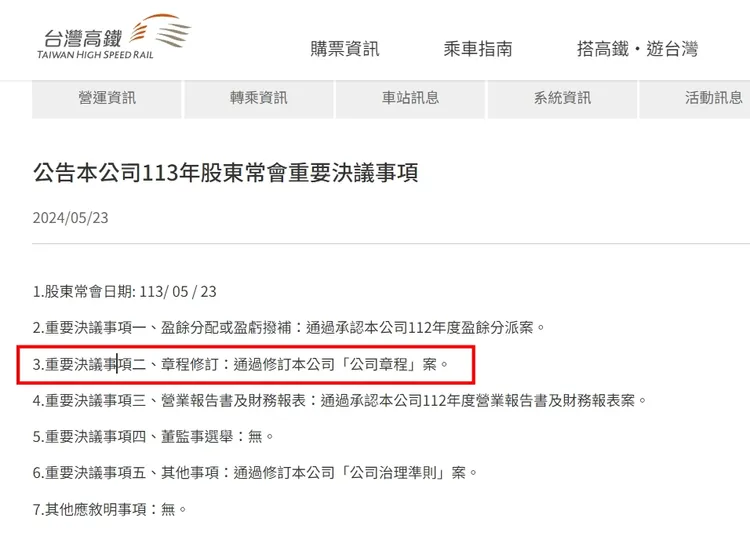Image resolution: width=750 pixels, height=555 pixels.
Task: Open the 購票資訊 menu
Action: tap(344, 49)
